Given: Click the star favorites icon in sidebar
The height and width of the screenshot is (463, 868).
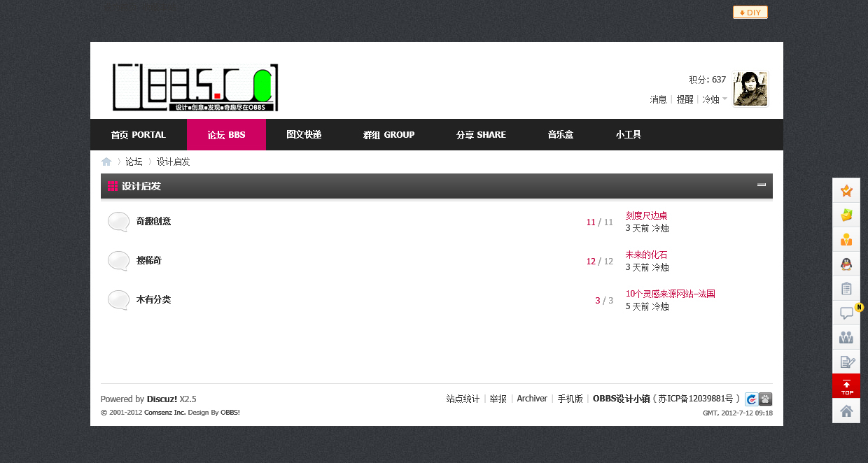Looking at the screenshot, I should [x=846, y=190].
